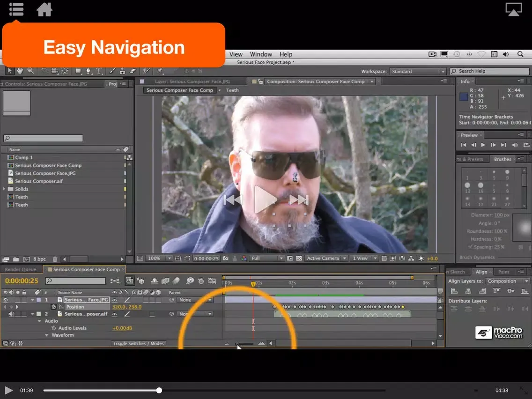Hide the Serious Face.JPG layer eye
This screenshot has width=532, height=399.
click(6, 300)
